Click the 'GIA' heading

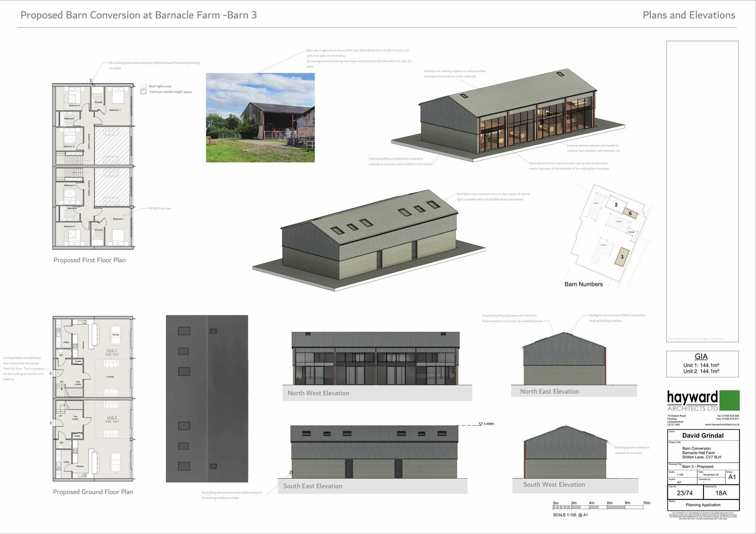(x=701, y=357)
